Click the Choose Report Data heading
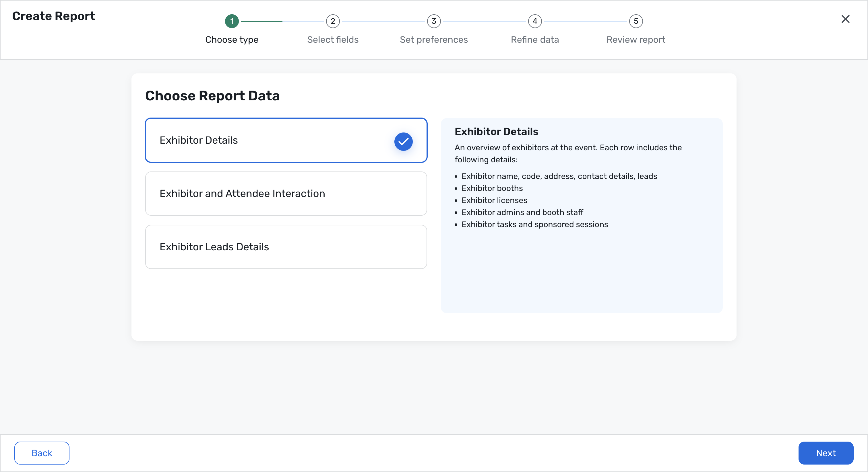Image resolution: width=868 pixels, height=472 pixels. (x=212, y=96)
